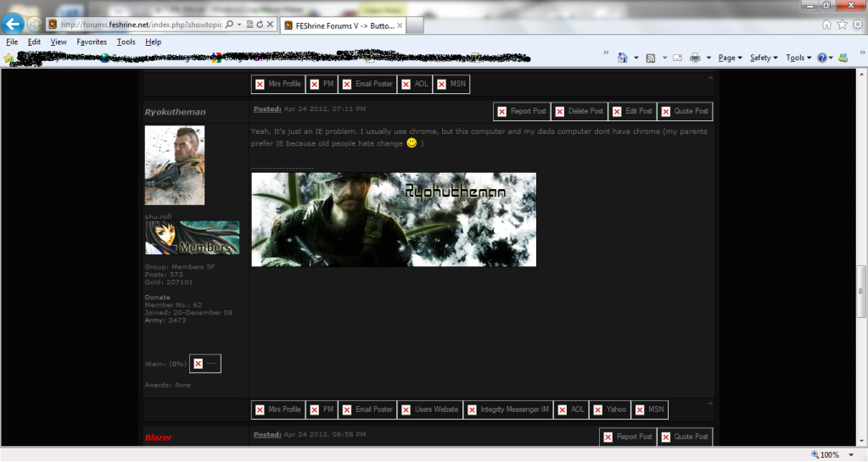Open the File menu
868x462 pixels.
(12, 42)
